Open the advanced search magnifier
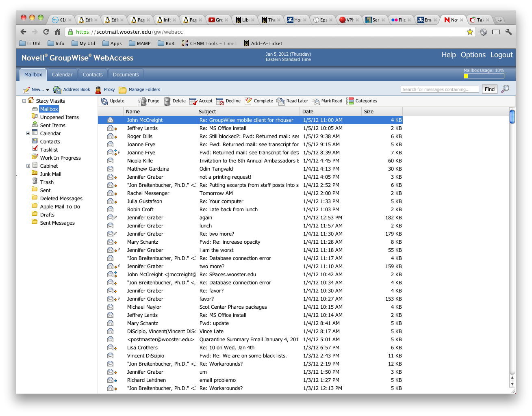Image resolution: width=532 pixels, height=416 pixels. (505, 89)
